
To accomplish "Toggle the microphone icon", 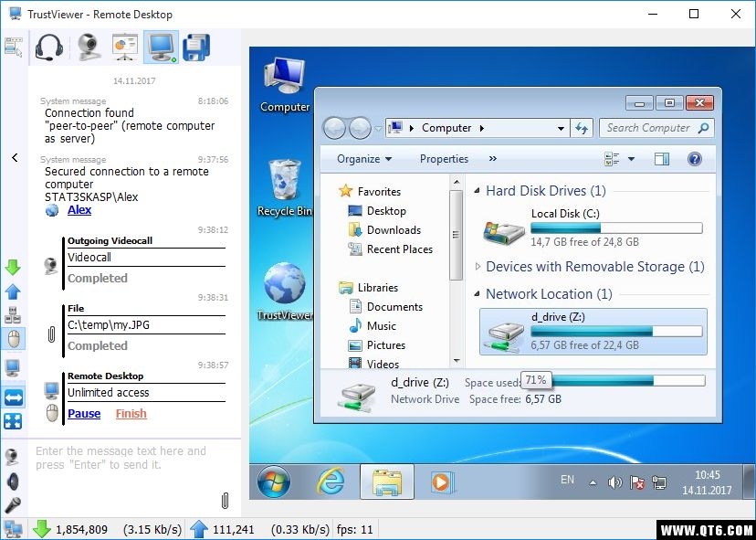I will coord(13,504).
